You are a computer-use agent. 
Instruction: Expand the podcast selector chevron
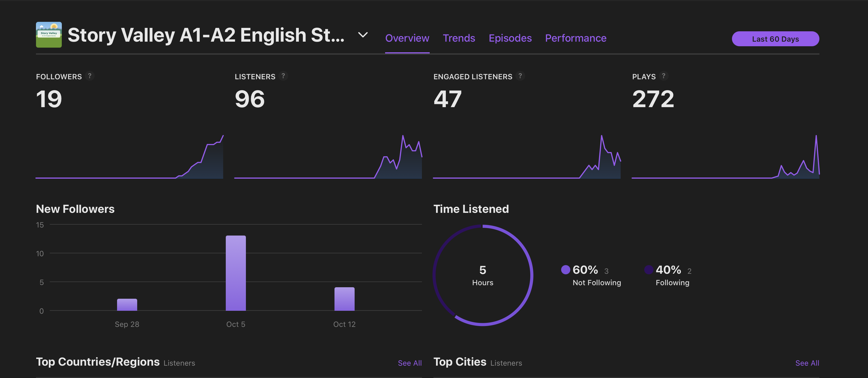363,35
